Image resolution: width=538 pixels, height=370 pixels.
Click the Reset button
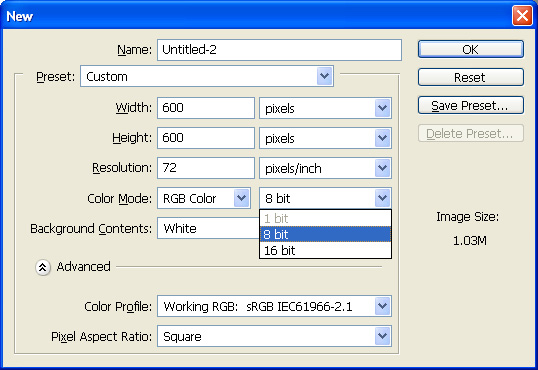coord(471,77)
